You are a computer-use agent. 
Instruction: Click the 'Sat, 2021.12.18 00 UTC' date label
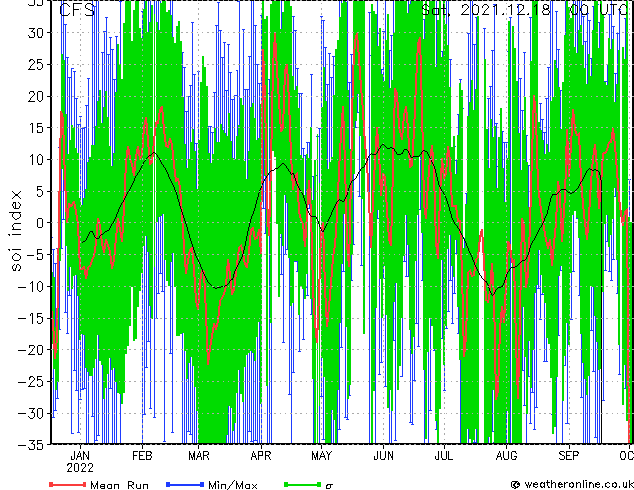click(525, 9)
